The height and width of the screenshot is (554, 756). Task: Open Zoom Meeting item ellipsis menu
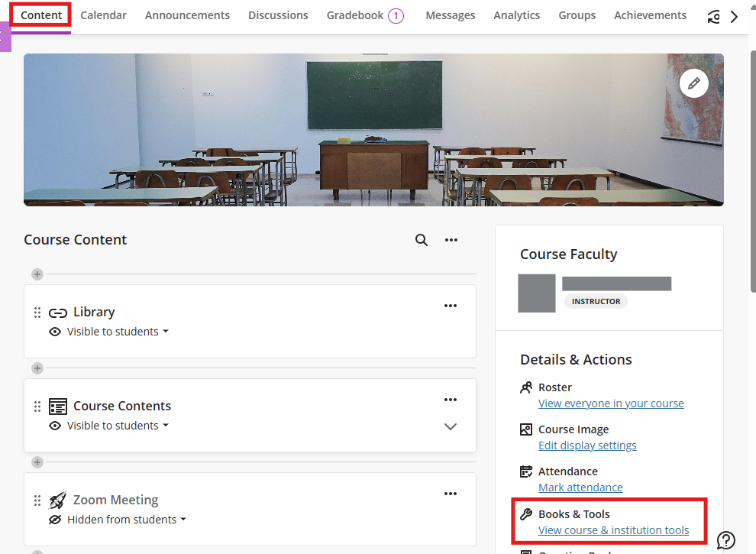(451, 494)
